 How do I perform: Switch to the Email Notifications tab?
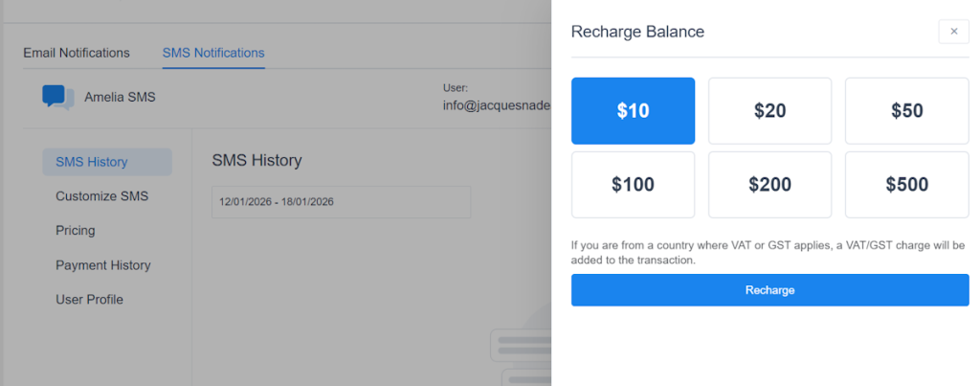pyautogui.click(x=77, y=53)
